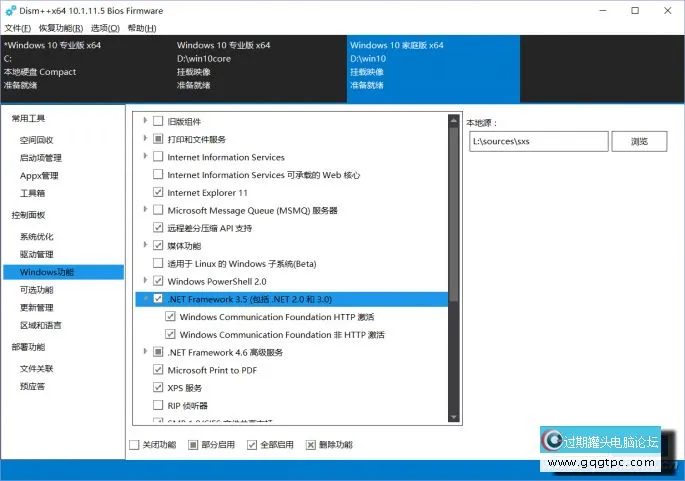Image resolution: width=685 pixels, height=481 pixels.
Task: Expand the 旧版组件 tree node
Action: point(145,121)
